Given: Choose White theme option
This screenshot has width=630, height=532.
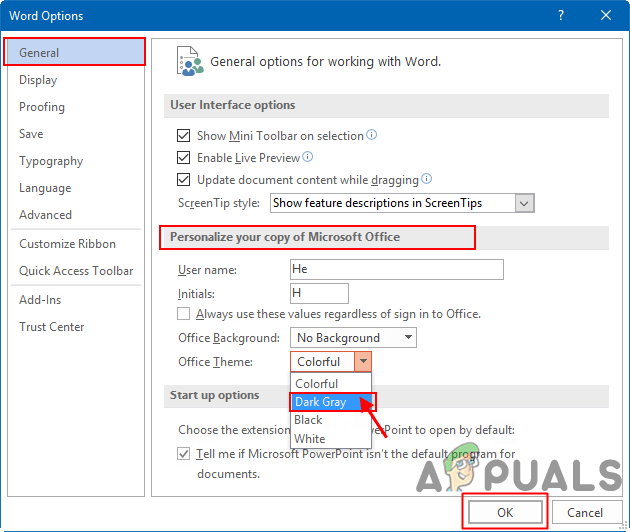Looking at the screenshot, I should pyautogui.click(x=331, y=438).
